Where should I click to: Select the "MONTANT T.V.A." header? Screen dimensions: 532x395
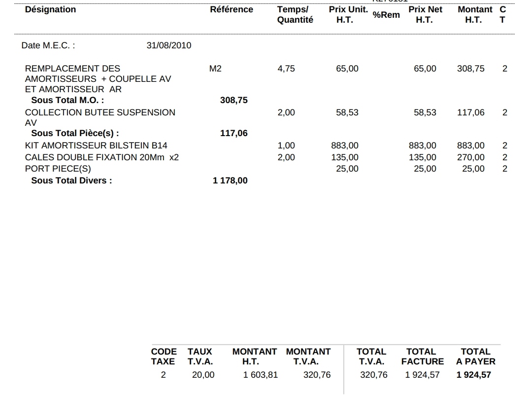click(308, 357)
